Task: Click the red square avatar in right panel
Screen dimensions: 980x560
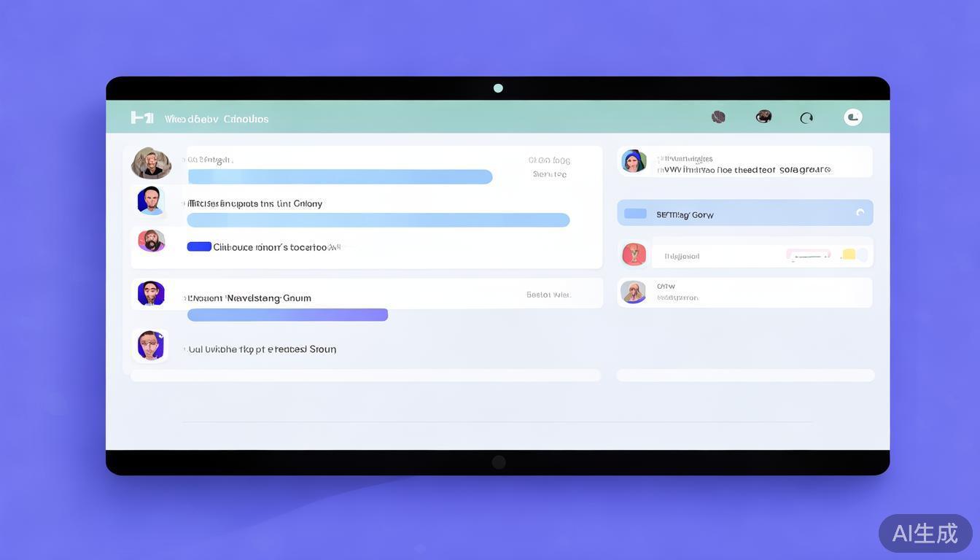Action: tap(634, 254)
